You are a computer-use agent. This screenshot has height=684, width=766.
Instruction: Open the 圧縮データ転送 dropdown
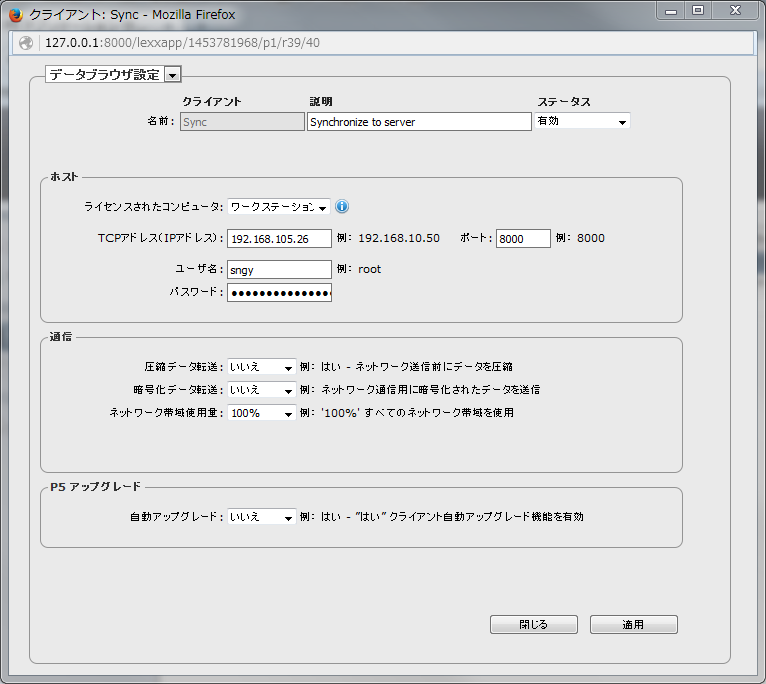pos(262,368)
